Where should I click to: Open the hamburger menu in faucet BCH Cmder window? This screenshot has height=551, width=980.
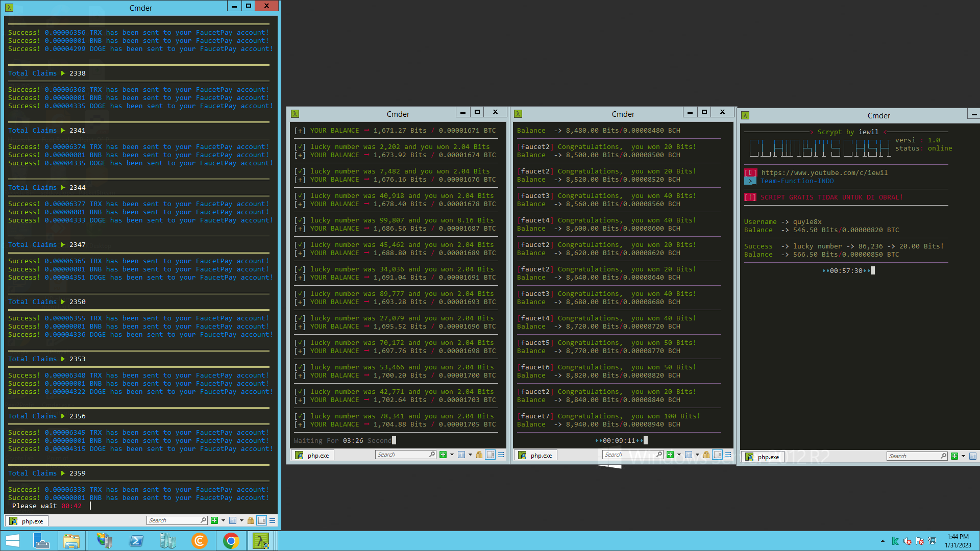[728, 455]
